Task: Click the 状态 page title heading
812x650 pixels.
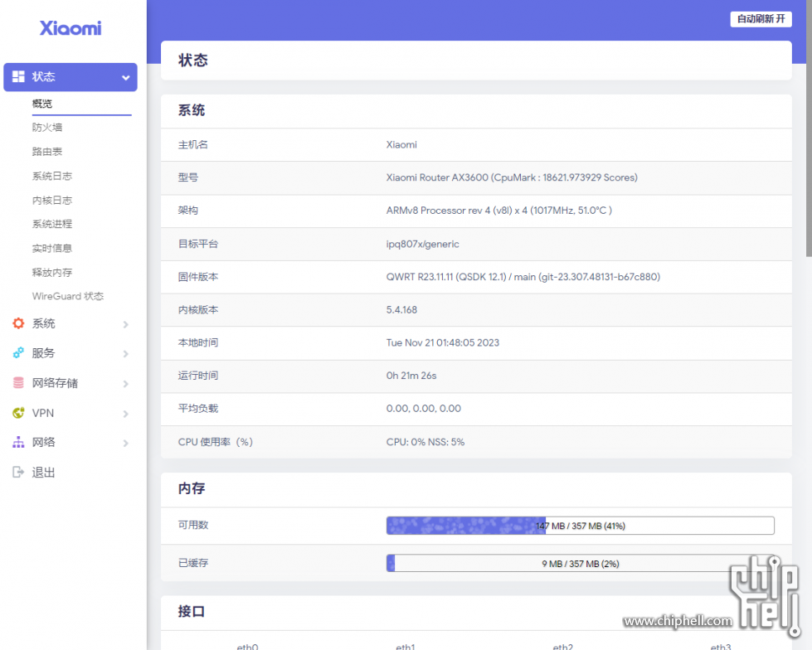Action: tap(193, 61)
